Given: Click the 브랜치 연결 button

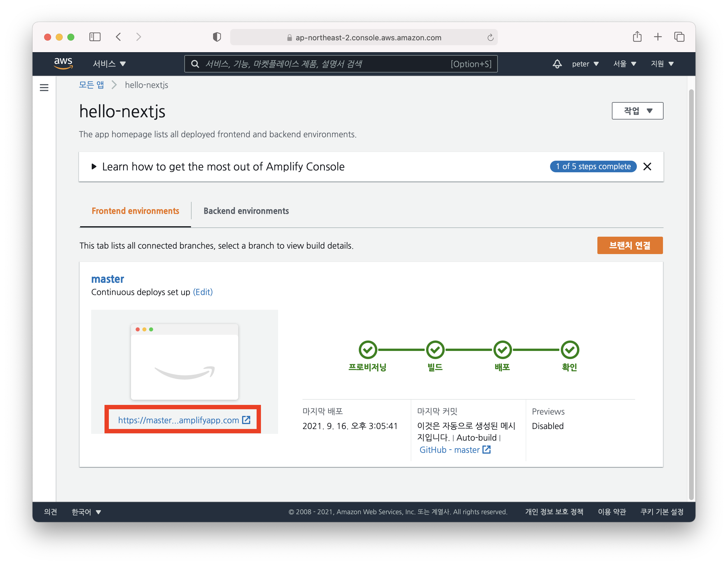Looking at the screenshot, I should tap(630, 246).
